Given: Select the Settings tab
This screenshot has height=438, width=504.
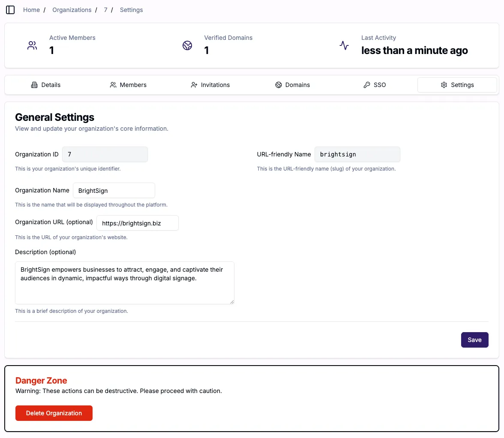Looking at the screenshot, I should coord(457,85).
